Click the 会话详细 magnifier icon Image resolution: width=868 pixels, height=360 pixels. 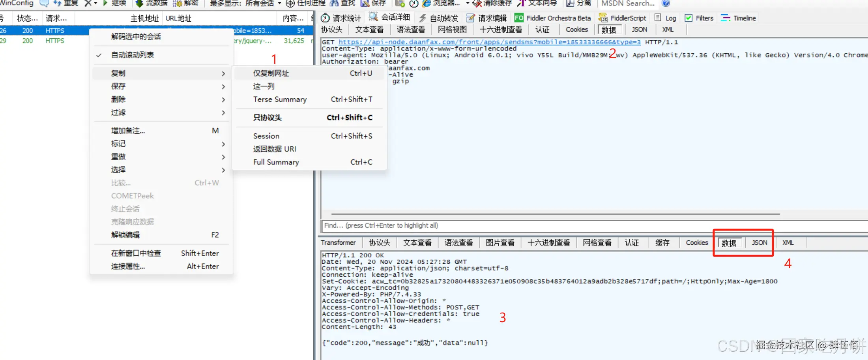[373, 17]
